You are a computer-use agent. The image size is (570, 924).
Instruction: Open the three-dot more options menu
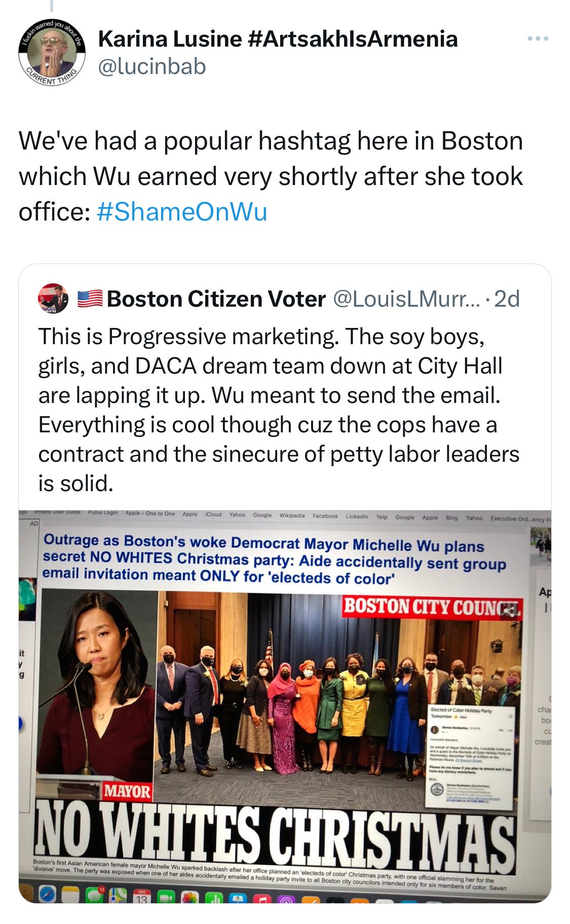[x=538, y=39]
